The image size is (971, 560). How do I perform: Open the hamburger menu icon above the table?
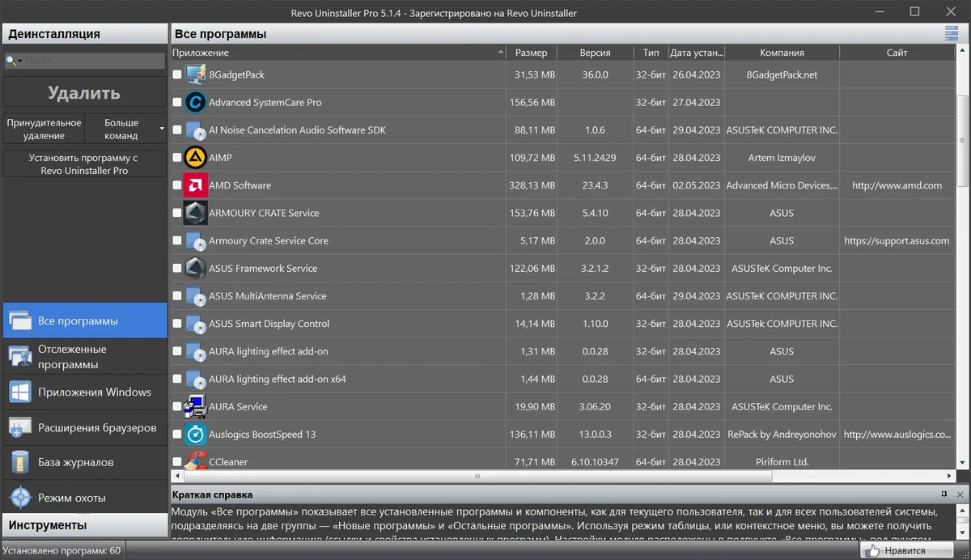[952, 33]
